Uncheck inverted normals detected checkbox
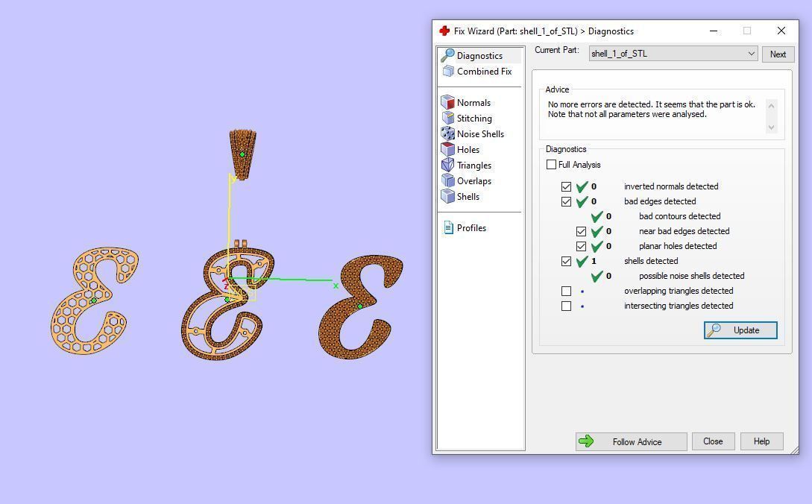 (x=566, y=186)
